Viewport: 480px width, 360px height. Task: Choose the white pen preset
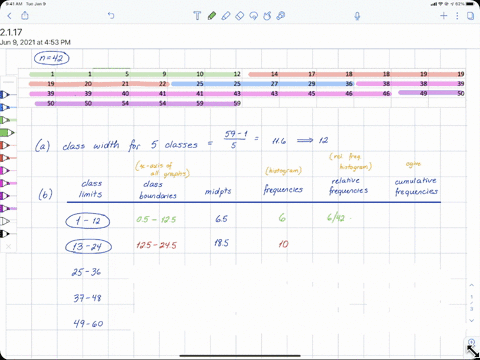click(6, 221)
